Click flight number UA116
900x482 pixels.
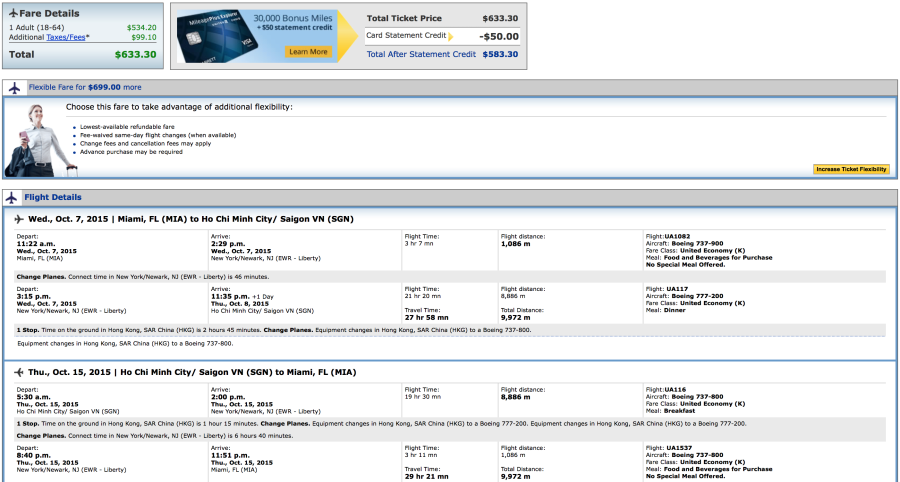(x=675, y=390)
